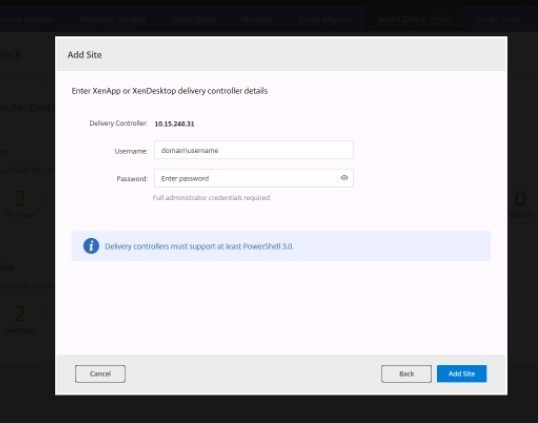This screenshot has width=538, height=423.
Task: Open the Smart Migrate tab behind dialog
Action: tap(324, 19)
